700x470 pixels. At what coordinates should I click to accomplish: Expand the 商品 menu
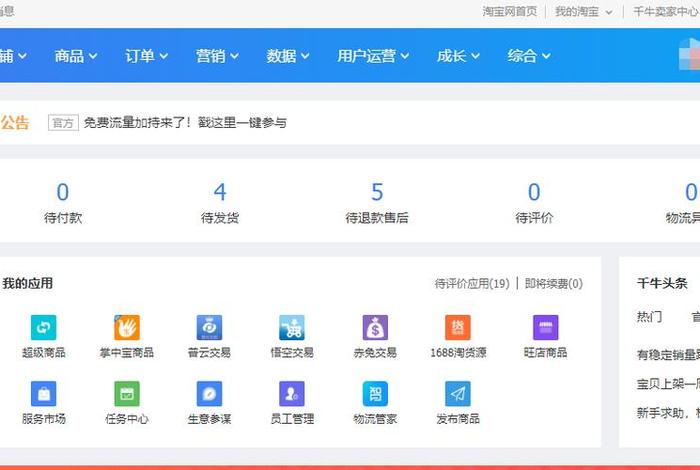pyautogui.click(x=75, y=56)
